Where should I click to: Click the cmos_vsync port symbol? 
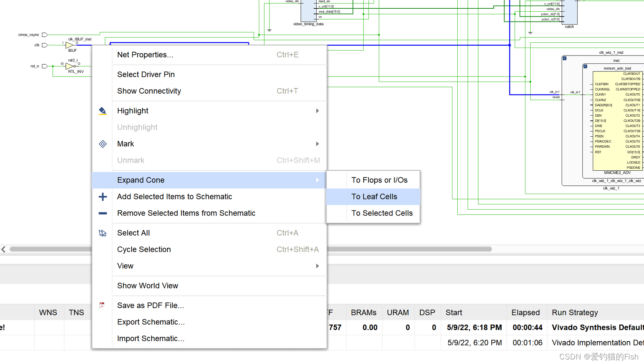point(44,34)
